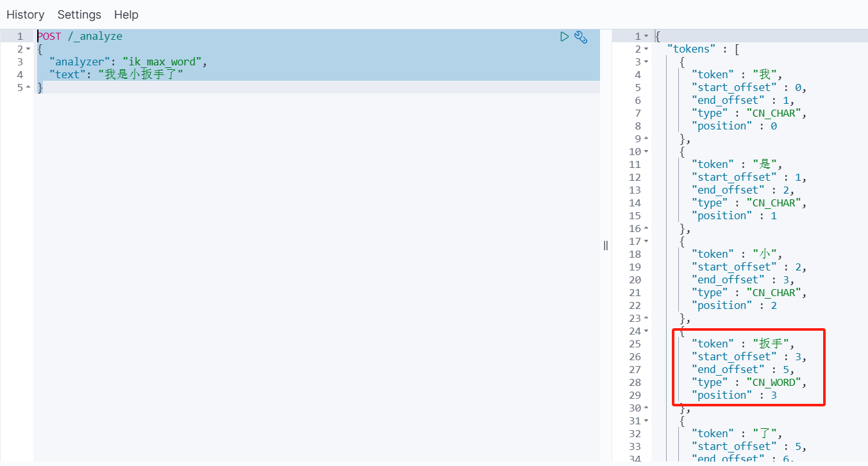This screenshot has width=868, height=466.
Task: Open the wrench actions menu icon
Action: coord(581,37)
